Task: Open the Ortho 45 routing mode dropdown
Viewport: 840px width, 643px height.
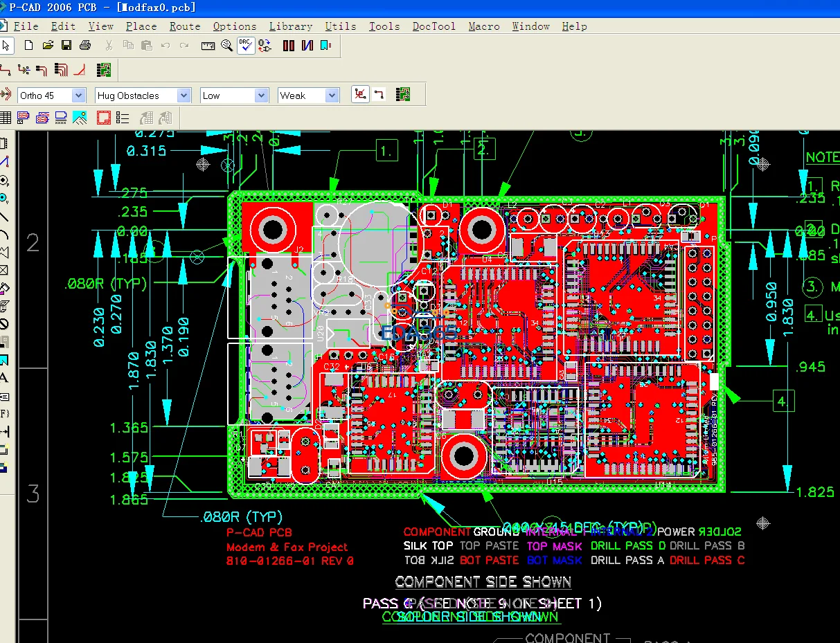Action: 78,95
